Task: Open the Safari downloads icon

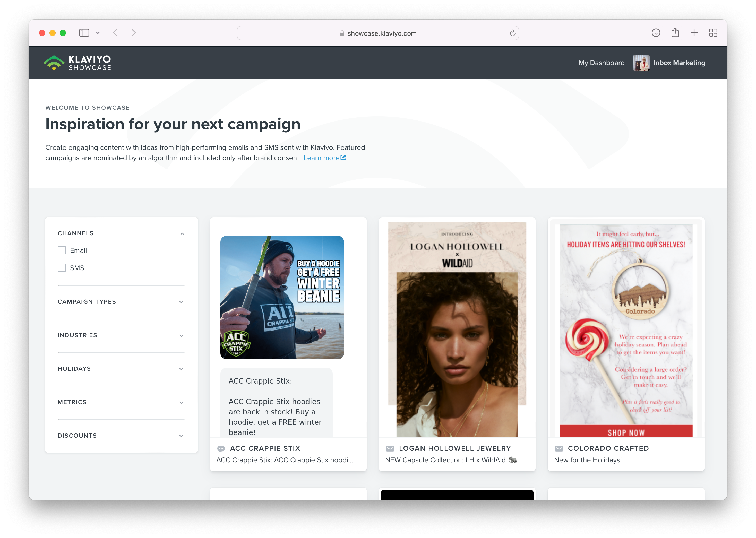Action: click(656, 33)
